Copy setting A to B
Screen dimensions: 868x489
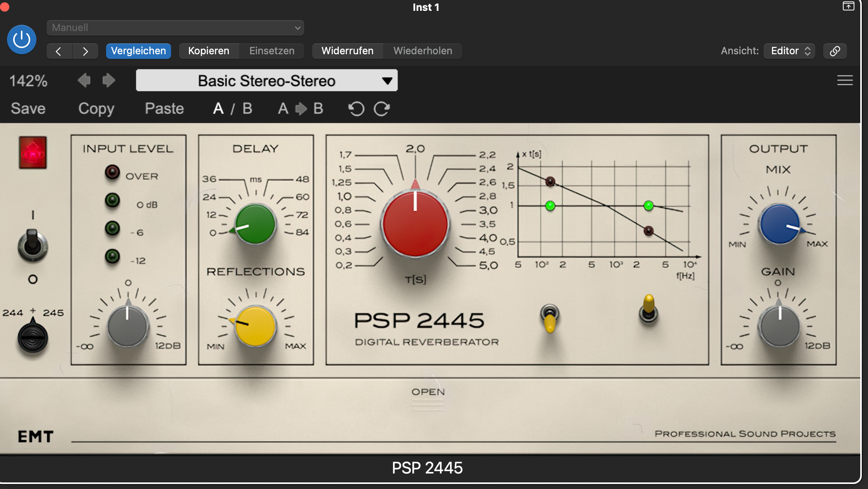pyautogui.click(x=300, y=108)
